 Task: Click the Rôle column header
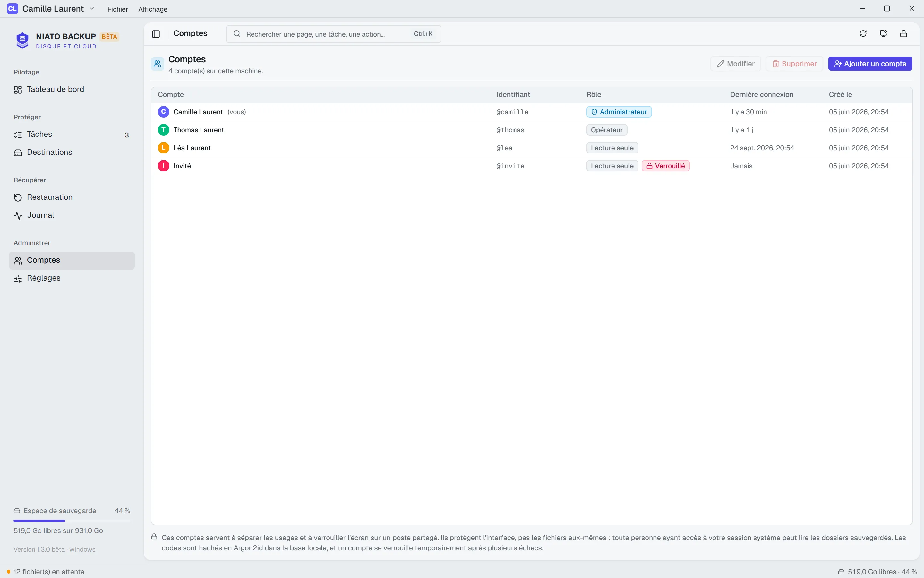click(x=594, y=94)
